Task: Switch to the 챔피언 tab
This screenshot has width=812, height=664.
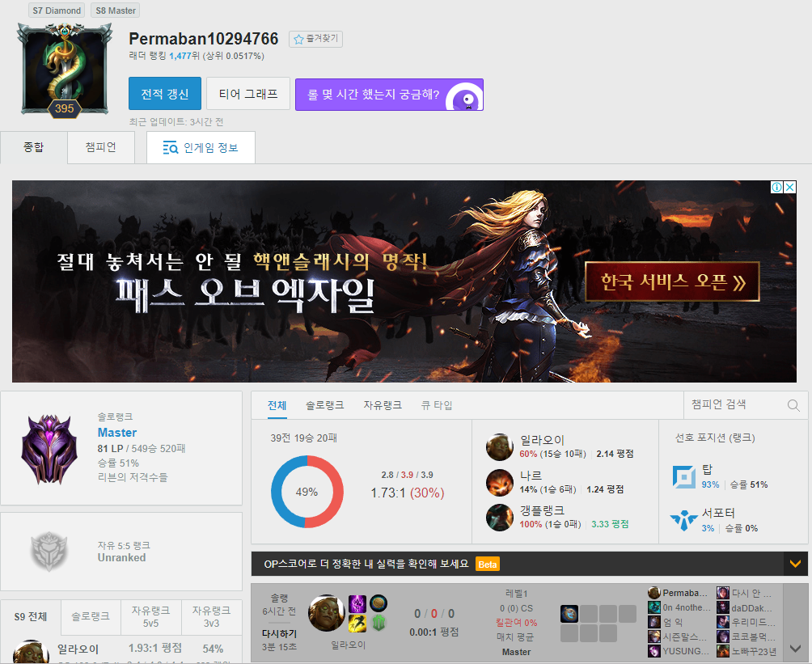Action: (x=101, y=147)
